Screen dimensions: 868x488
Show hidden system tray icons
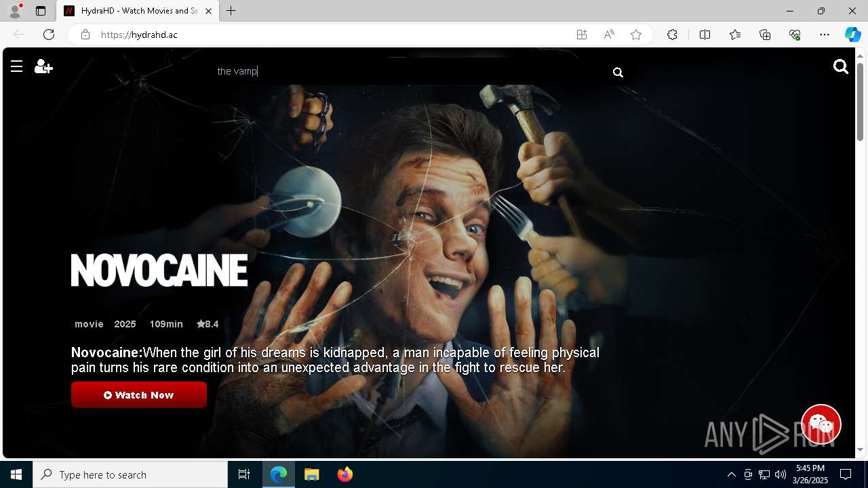pos(731,474)
